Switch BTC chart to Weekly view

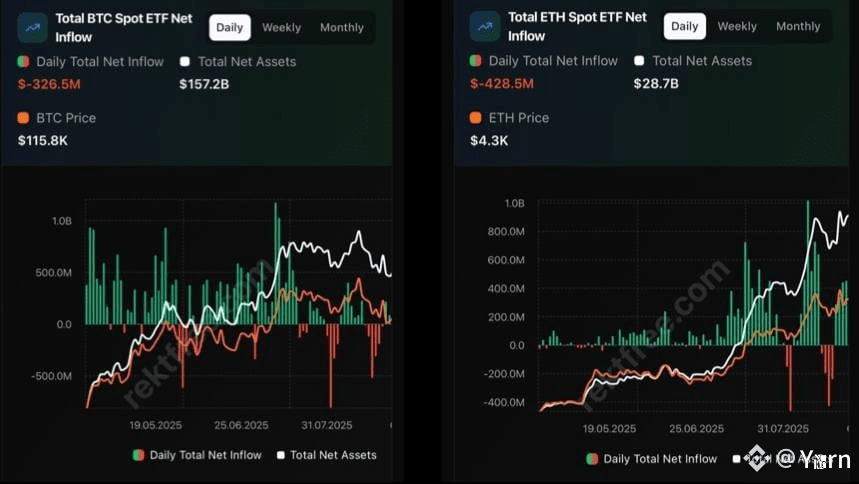point(282,27)
